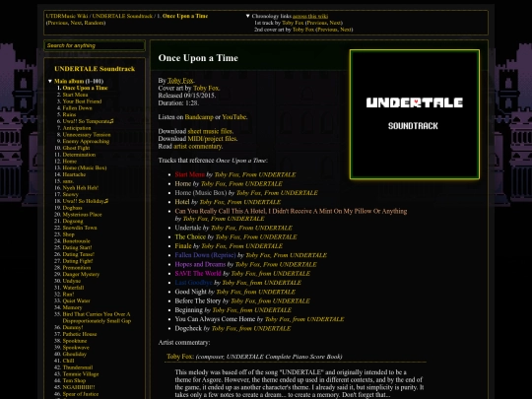This screenshot has width=532, height=399.
Task: Open the Hotel reference track
Action: pyautogui.click(x=182, y=202)
